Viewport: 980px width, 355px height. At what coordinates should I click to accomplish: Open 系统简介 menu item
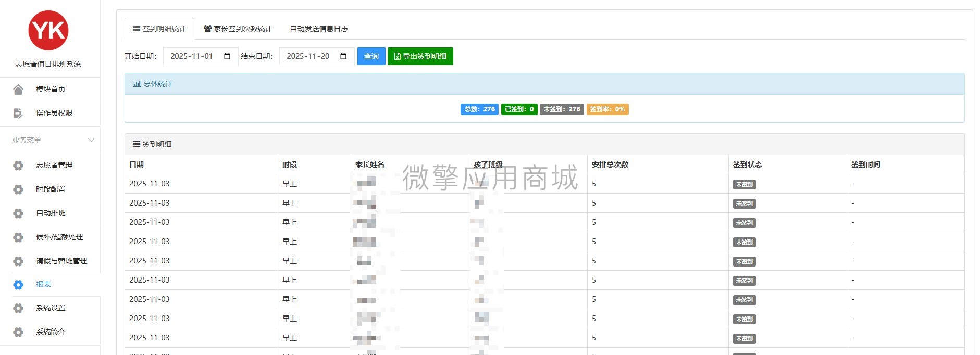(51, 332)
